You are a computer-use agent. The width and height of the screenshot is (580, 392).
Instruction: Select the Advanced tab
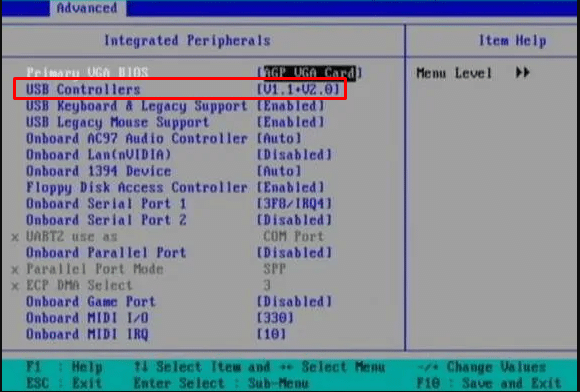pos(87,8)
